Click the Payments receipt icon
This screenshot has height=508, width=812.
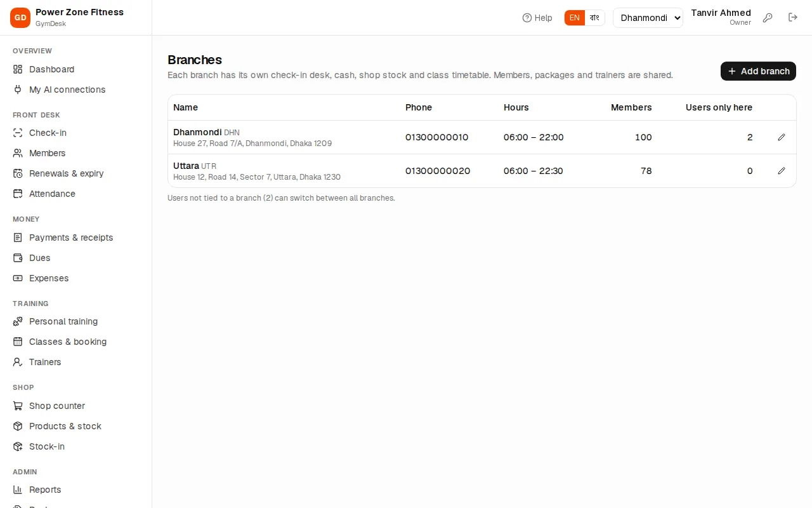point(18,237)
